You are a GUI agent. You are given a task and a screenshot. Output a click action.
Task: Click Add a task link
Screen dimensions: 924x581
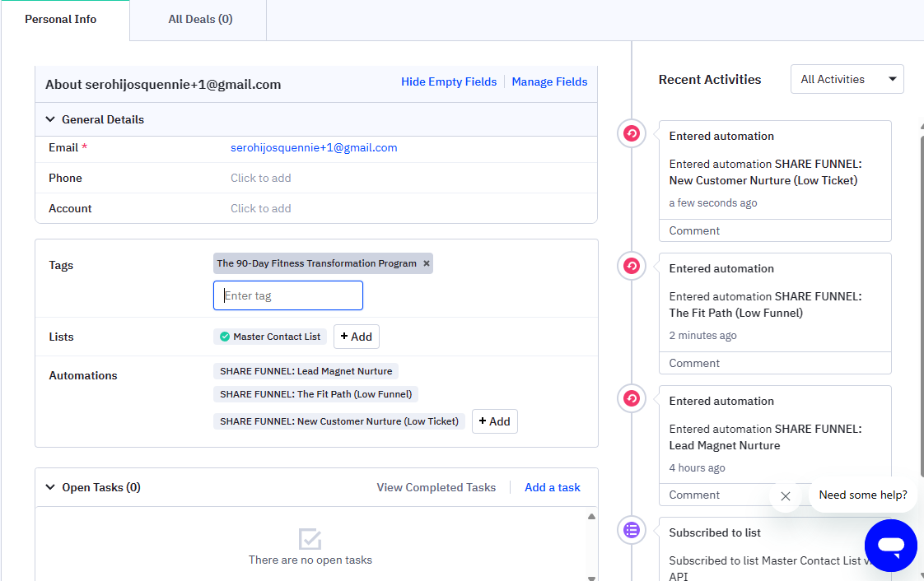[x=552, y=487]
